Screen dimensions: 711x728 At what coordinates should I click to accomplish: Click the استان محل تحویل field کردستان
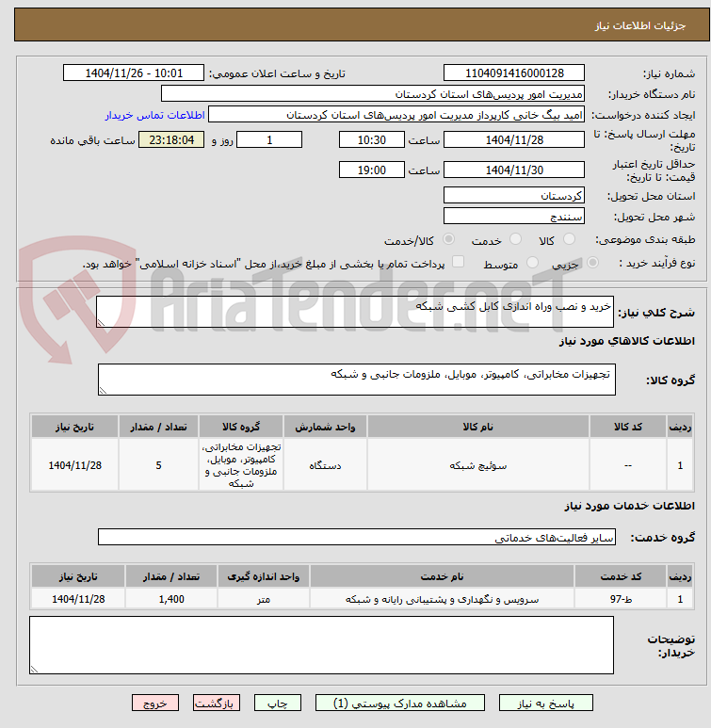513,196
